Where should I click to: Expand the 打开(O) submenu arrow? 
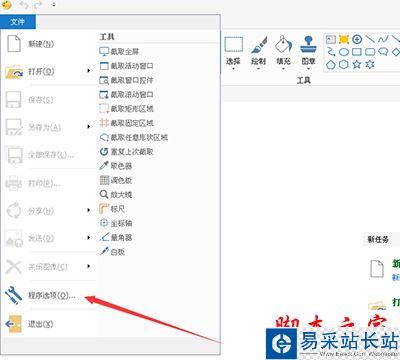click(89, 71)
